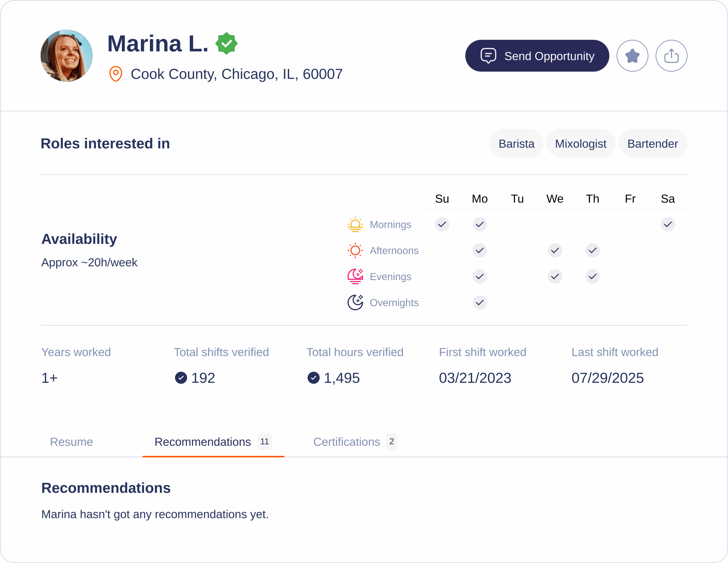Toggle Sunday mornings availability check
The image size is (728, 563).
coord(442,224)
